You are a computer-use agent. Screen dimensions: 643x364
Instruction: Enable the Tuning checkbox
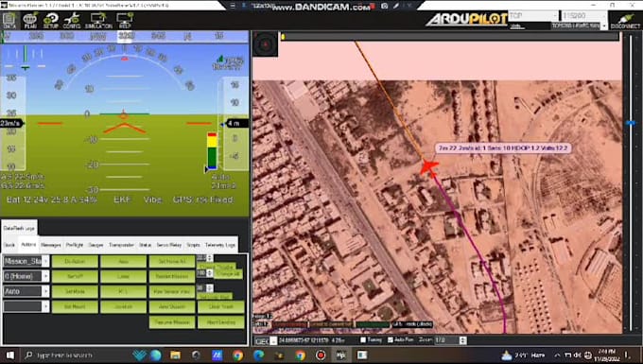coord(363,339)
